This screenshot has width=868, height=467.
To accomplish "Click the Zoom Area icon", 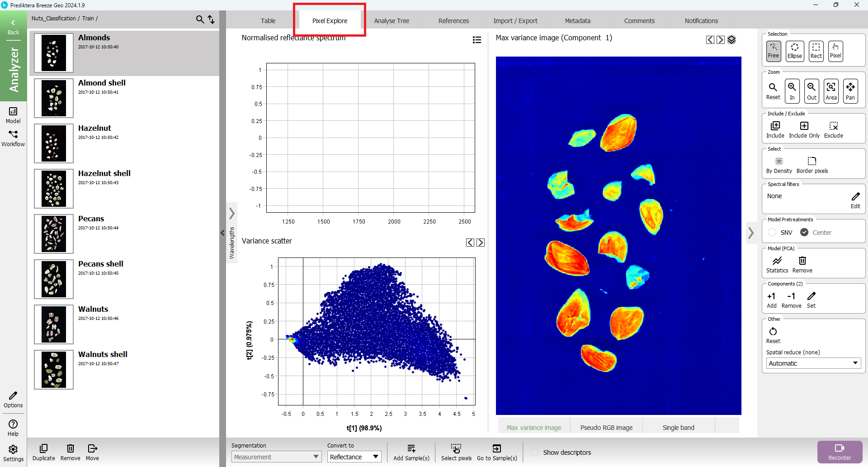I will coord(831,91).
